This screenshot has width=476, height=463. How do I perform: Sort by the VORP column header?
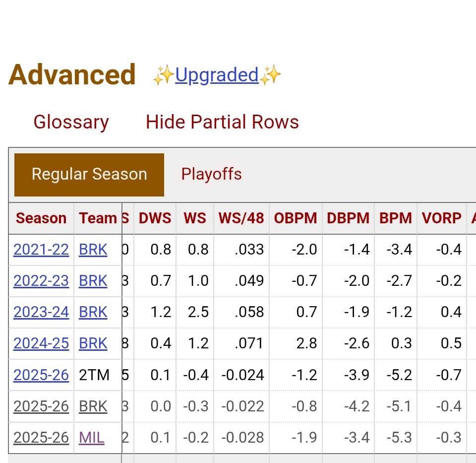tap(441, 218)
